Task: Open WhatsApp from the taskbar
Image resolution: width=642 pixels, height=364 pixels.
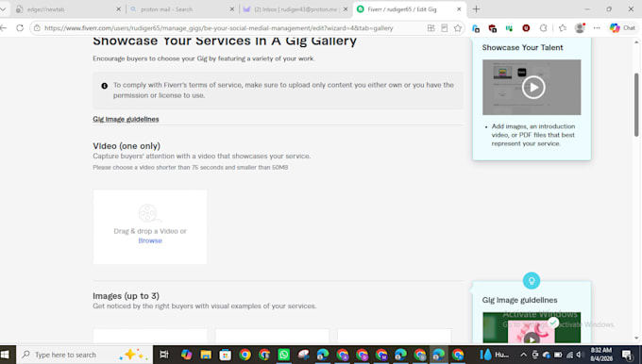Action: [x=283, y=355]
